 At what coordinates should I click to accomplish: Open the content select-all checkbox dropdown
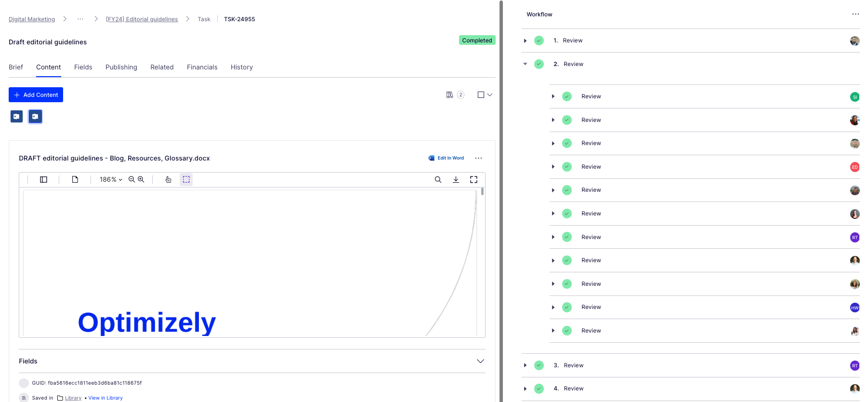click(490, 95)
